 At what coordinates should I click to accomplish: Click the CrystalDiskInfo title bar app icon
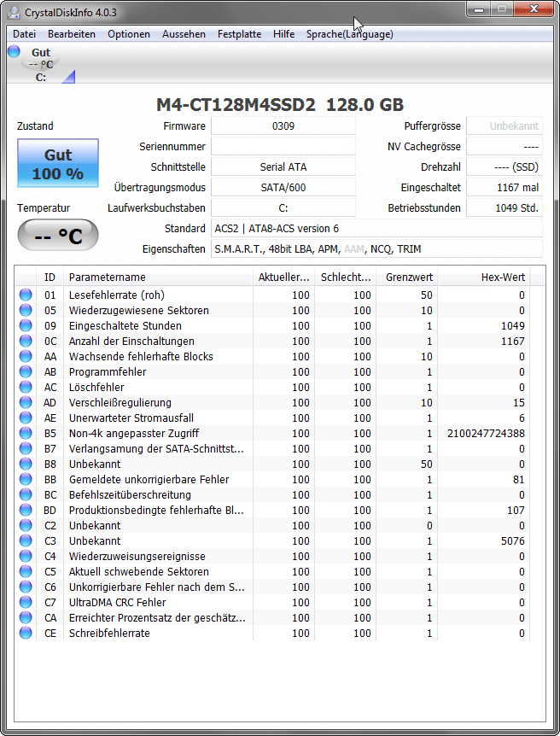(x=15, y=13)
